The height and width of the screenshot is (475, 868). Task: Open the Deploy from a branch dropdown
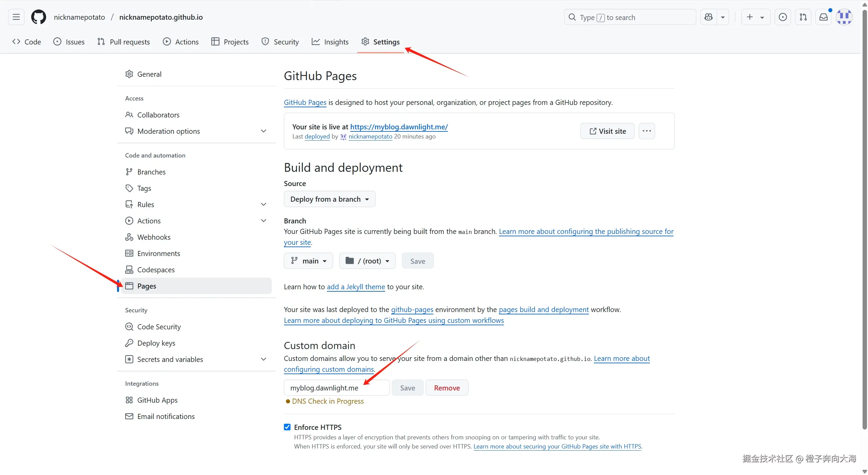pos(329,199)
